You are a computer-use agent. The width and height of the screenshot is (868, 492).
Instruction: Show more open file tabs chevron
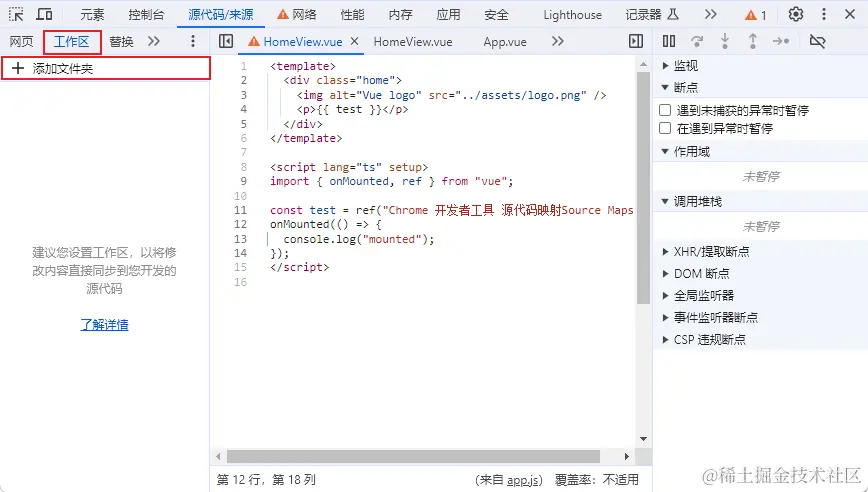[x=557, y=41]
